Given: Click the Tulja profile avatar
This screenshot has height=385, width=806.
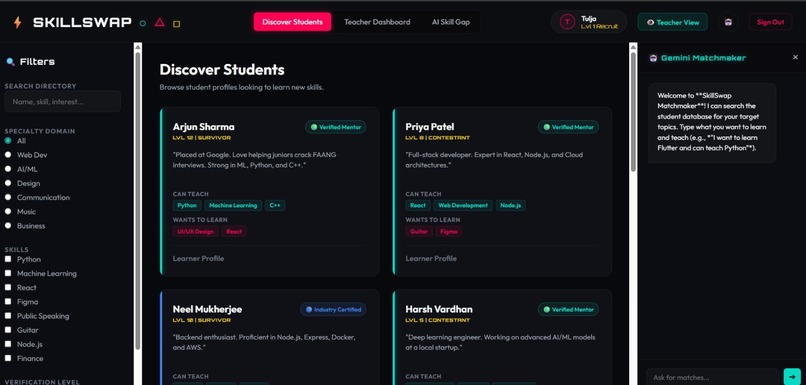Looking at the screenshot, I should pos(567,22).
